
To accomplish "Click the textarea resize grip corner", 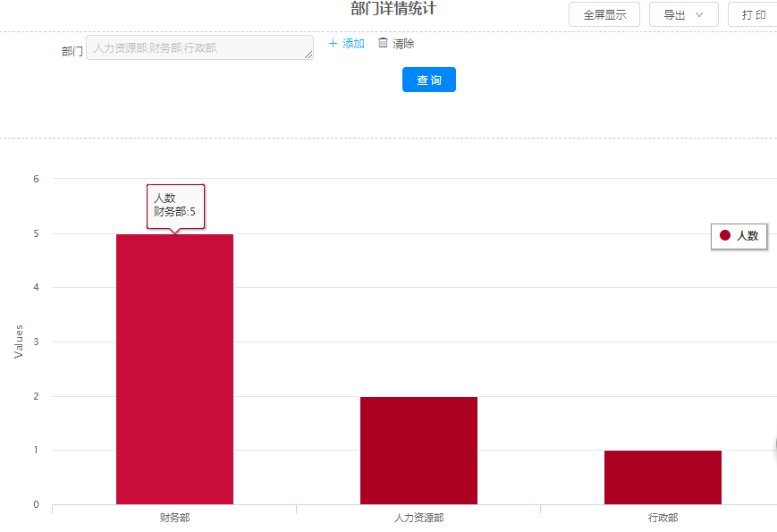I will [308, 55].
